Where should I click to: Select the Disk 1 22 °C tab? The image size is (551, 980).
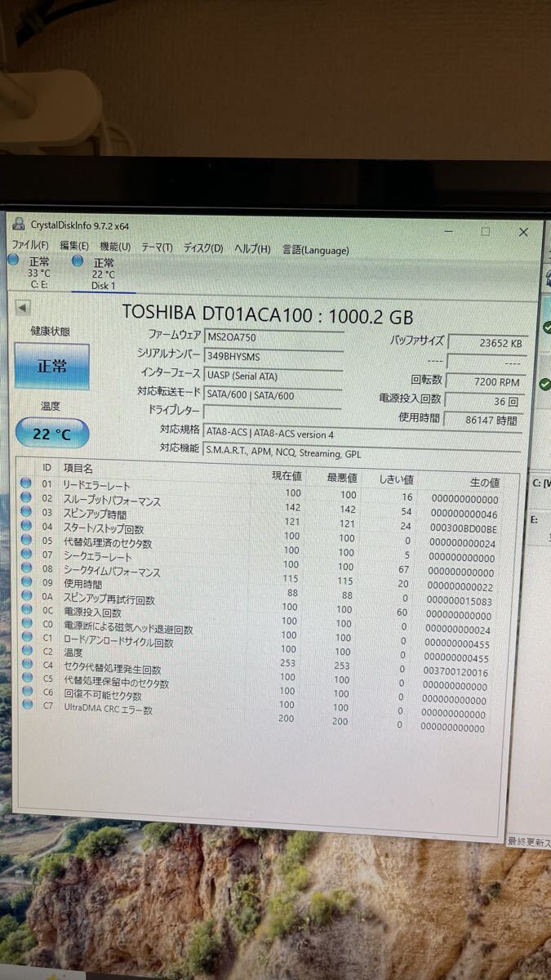click(103, 274)
